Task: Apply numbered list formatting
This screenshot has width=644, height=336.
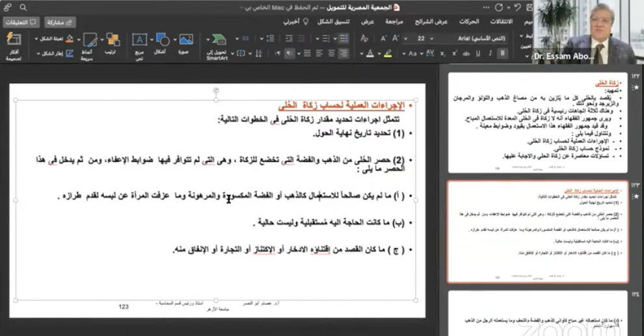Action: (x=326, y=38)
